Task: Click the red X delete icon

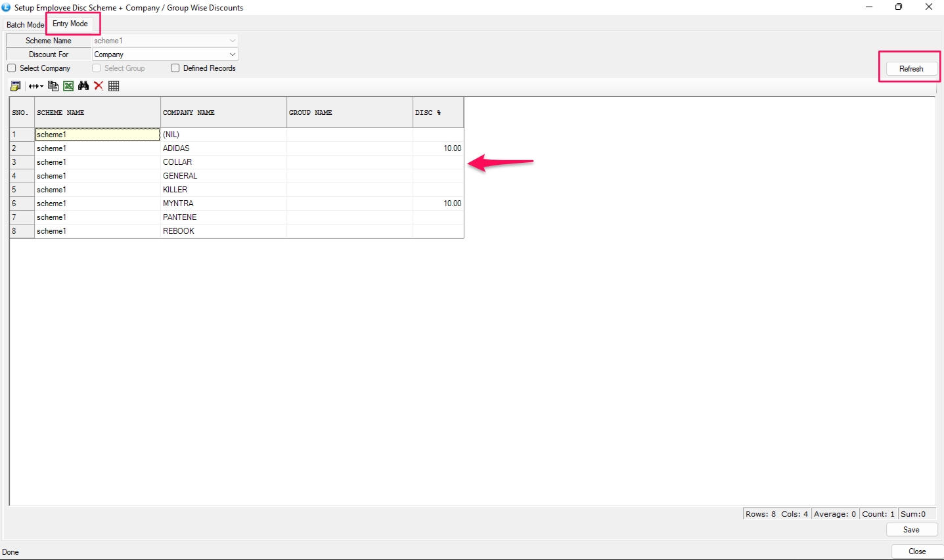Action: [99, 86]
